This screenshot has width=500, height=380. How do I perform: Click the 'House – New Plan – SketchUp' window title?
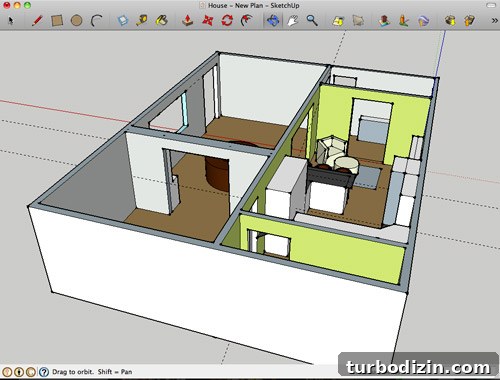(x=253, y=5)
